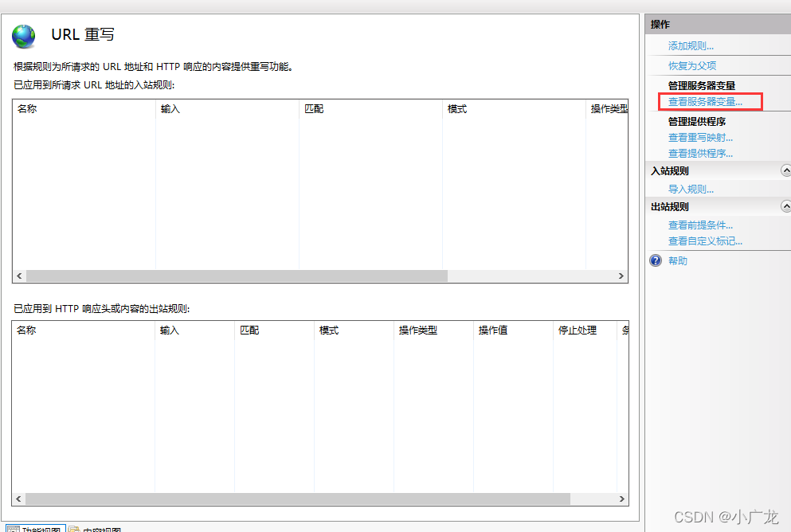791x532 pixels.
Task: Click inbound table horizontal scrollbar thumb
Action: coord(237,276)
